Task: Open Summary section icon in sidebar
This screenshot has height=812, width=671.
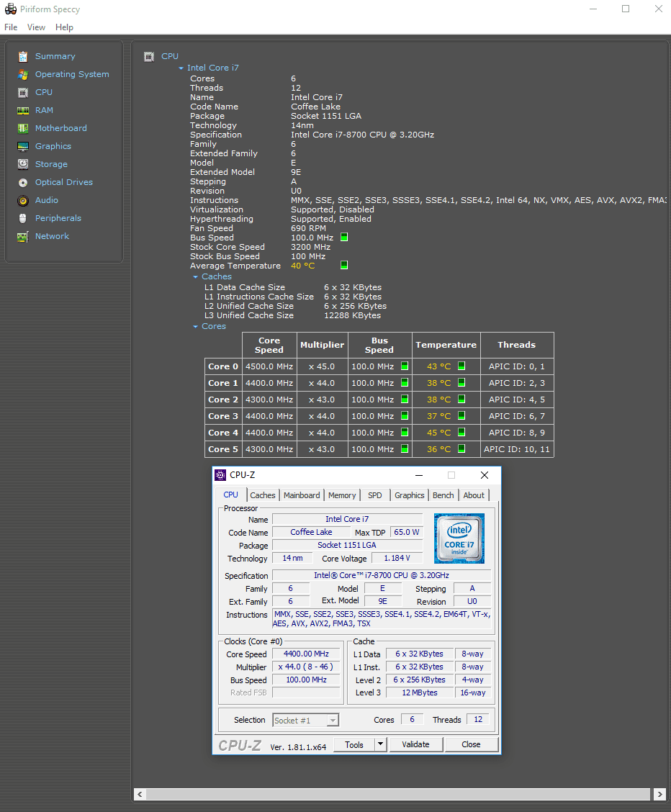Action: (23, 56)
